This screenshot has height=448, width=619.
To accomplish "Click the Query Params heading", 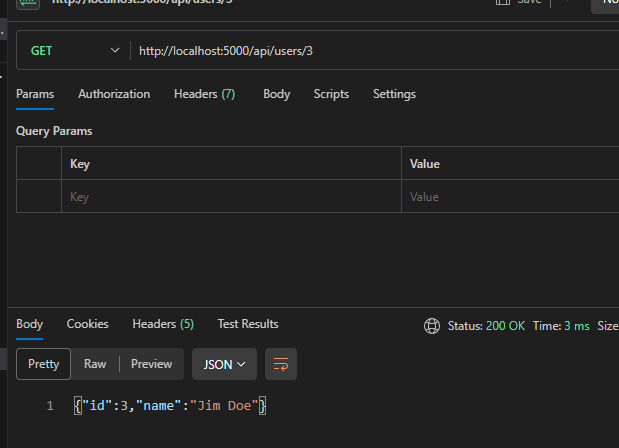I will coord(54,131).
